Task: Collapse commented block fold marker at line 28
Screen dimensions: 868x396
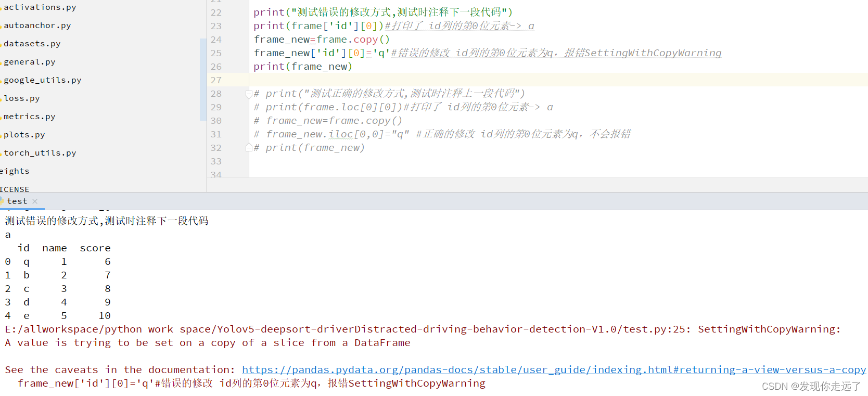Action: point(249,94)
